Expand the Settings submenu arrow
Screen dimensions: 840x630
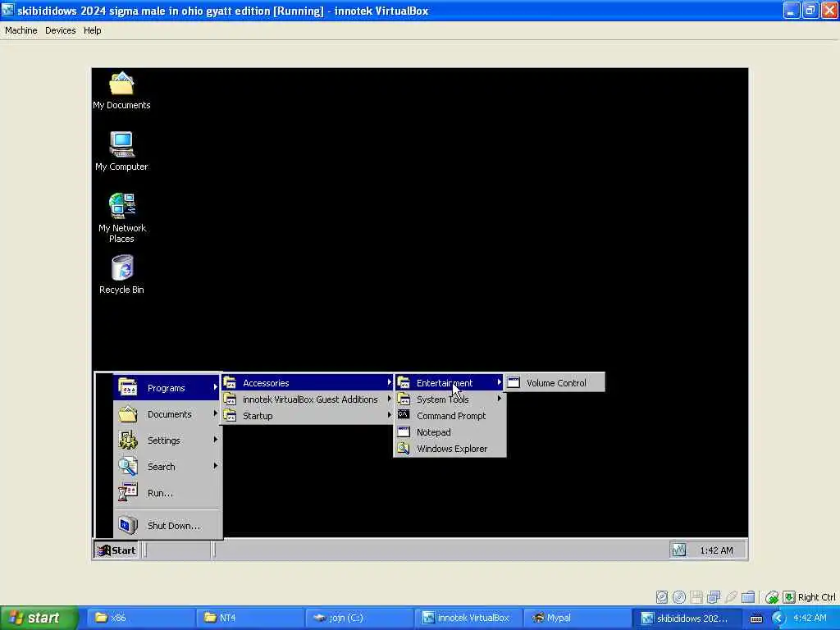[216, 440]
